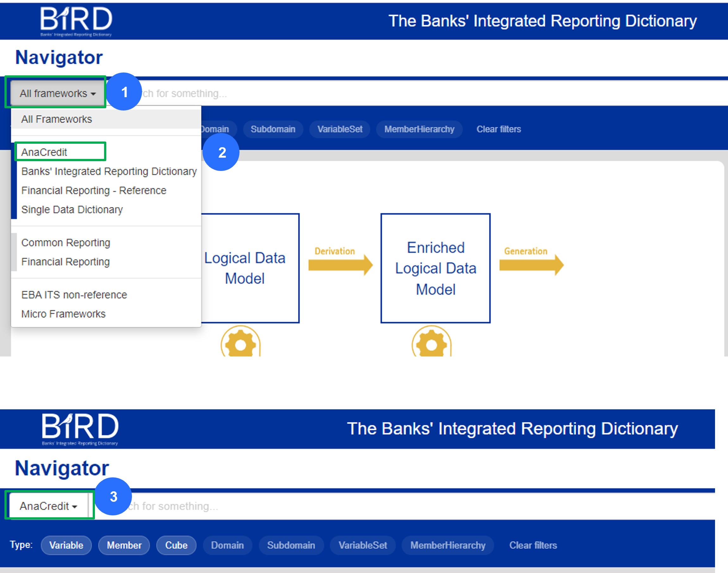728x573 pixels.
Task: Click Clear filters in the lower filter bar
Action: (x=533, y=545)
